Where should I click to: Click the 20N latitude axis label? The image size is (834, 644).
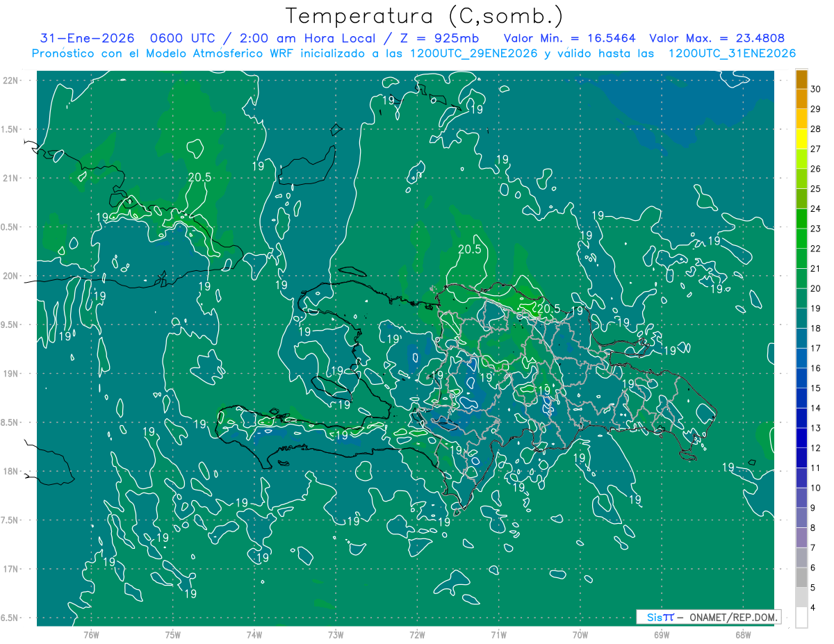pos(13,276)
